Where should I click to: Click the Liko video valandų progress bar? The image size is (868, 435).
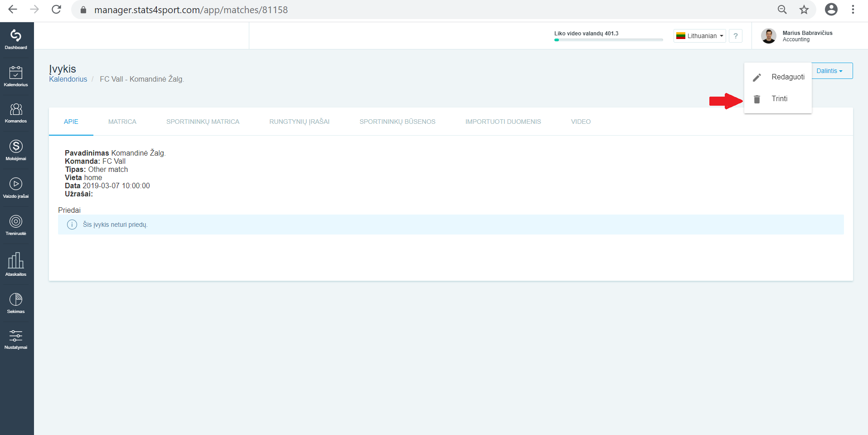608,40
